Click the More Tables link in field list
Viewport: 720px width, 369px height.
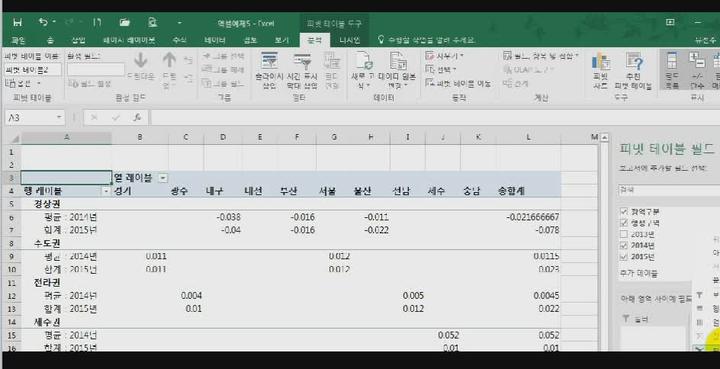[x=638, y=274]
